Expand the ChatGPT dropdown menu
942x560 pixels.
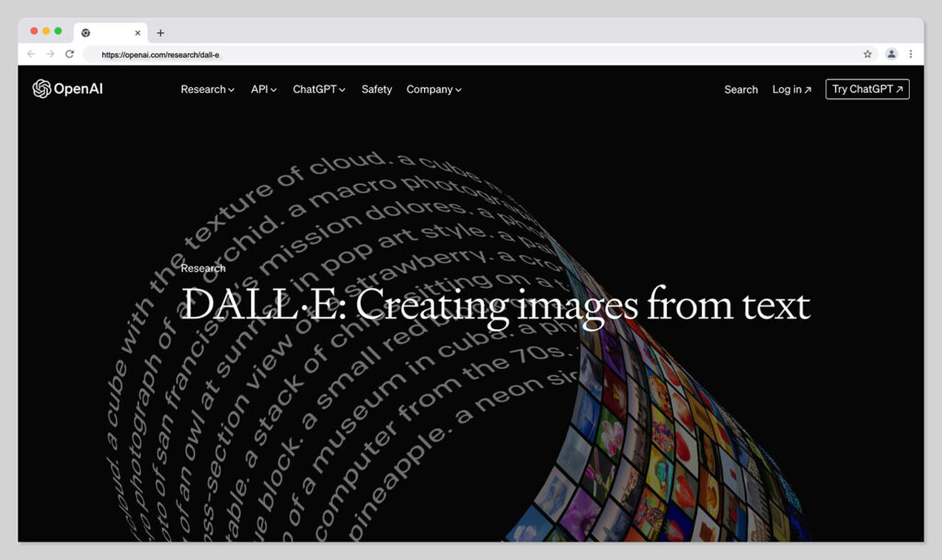[x=318, y=89]
